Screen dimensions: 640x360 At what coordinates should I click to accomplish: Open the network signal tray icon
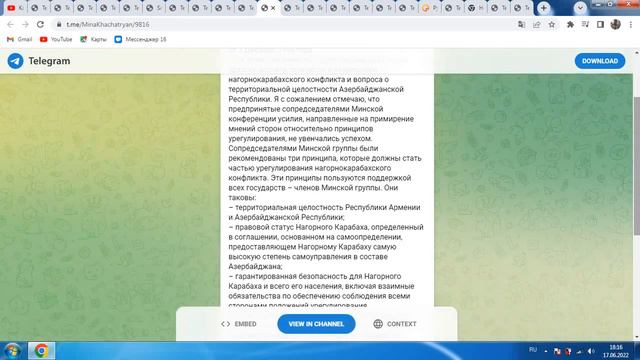click(580, 351)
